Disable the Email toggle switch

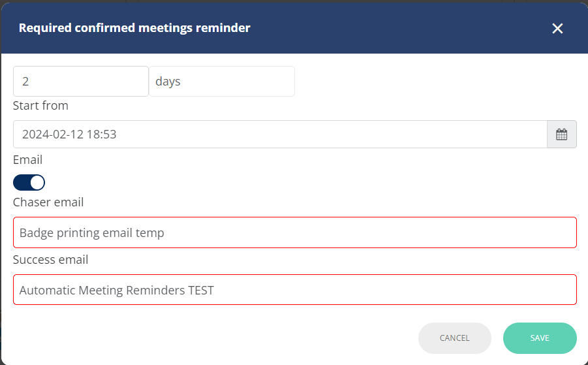pyautogui.click(x=29, y=183)
